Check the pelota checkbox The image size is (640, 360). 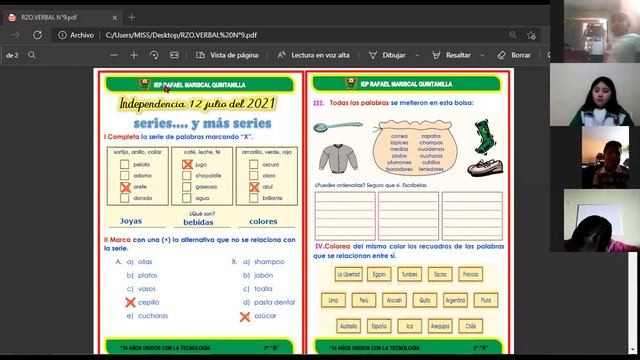(124, 164)
